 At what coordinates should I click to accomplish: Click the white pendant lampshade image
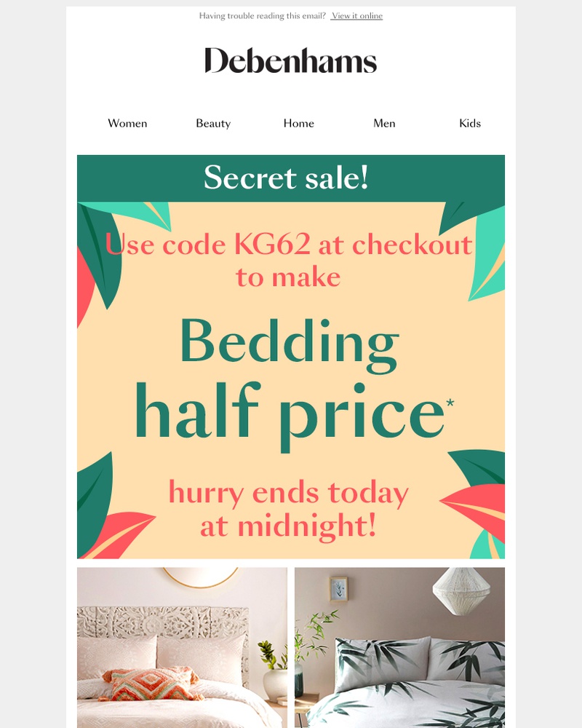461,591
